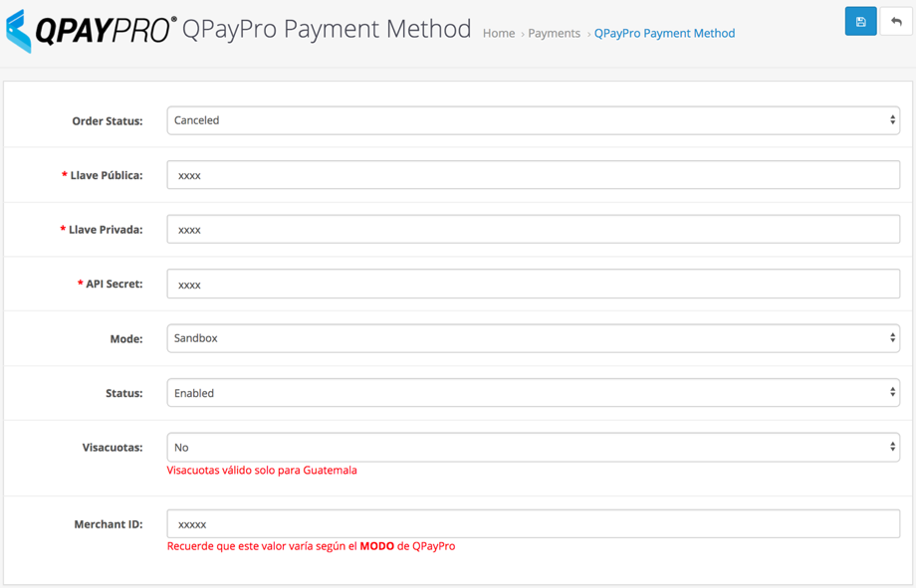This screenshot has width=916, height=588.
Task: Open the Payments breadcrumb link
Action: 554,33
